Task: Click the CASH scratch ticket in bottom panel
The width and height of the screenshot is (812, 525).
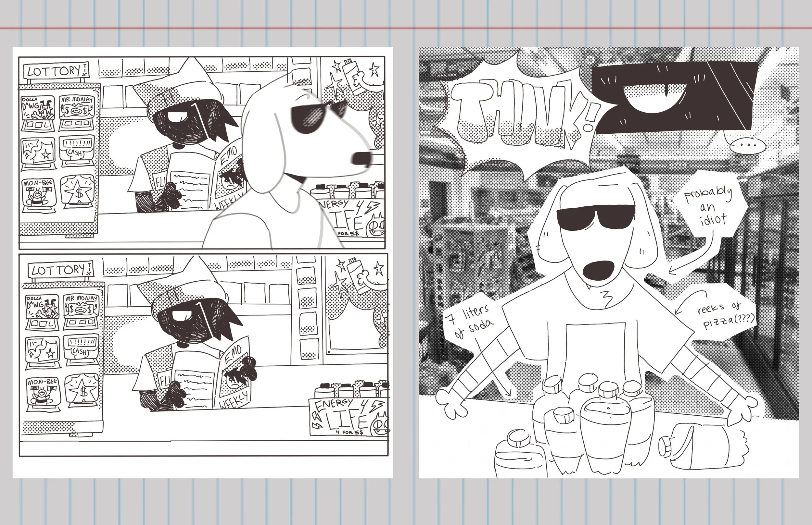Action: [81, 348]
